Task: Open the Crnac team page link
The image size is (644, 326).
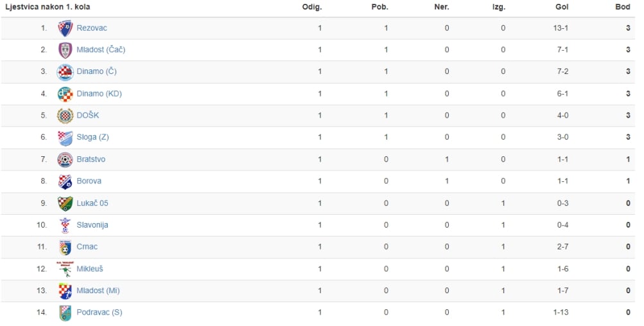Action: point(87,247)
